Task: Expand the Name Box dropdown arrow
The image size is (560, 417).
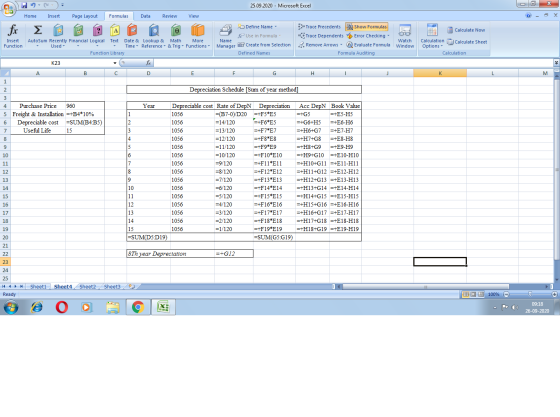Action: [x=115, y=63]
